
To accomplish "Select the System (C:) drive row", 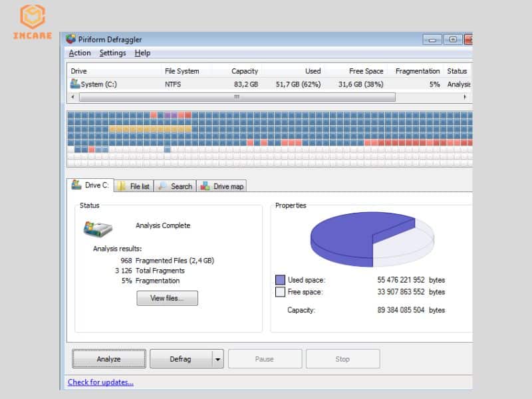I will 270,84.
